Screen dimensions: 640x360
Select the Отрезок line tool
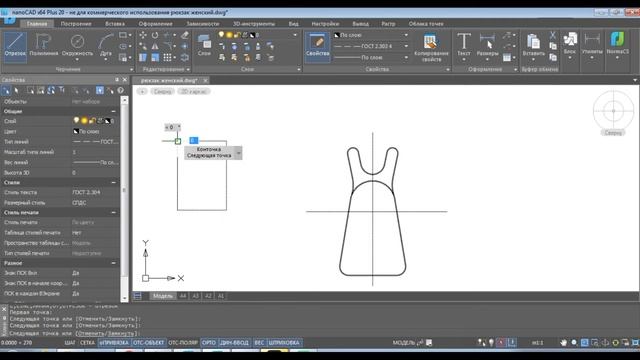click(15, 46)
